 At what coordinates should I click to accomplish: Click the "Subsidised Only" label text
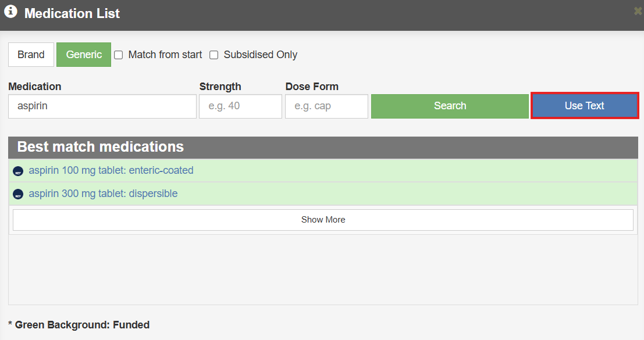(x=260, y=55)
